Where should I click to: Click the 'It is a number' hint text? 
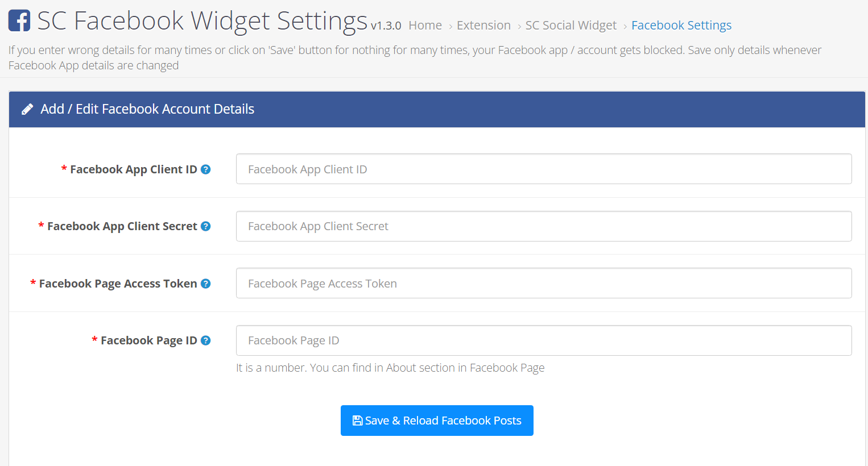[390, 368]
